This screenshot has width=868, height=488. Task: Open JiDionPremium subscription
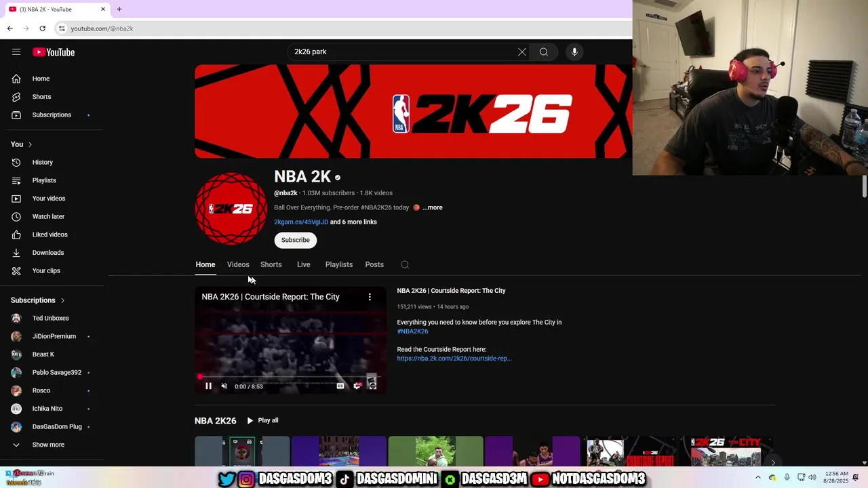coord(54,336)
